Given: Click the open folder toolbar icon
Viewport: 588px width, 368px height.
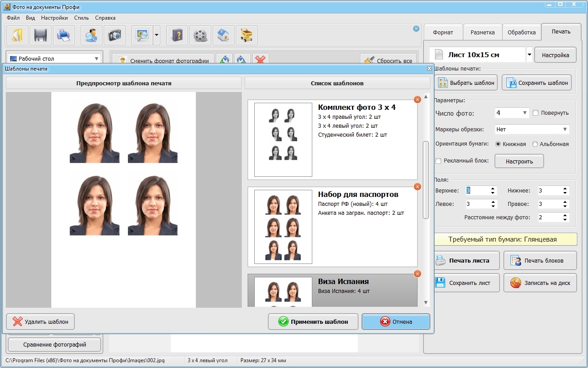Looking at the screenshot, I should pos(17,35).
